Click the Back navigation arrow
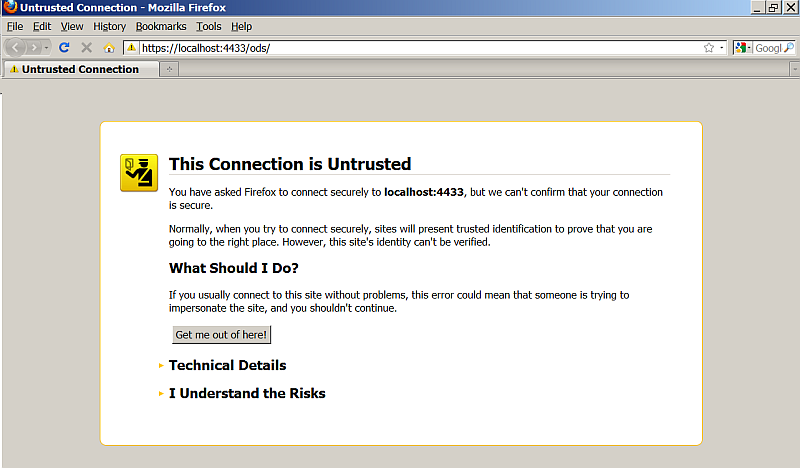The width and height of the screenshot is (800, 468). pyautogui.click(x=14, y=47)
